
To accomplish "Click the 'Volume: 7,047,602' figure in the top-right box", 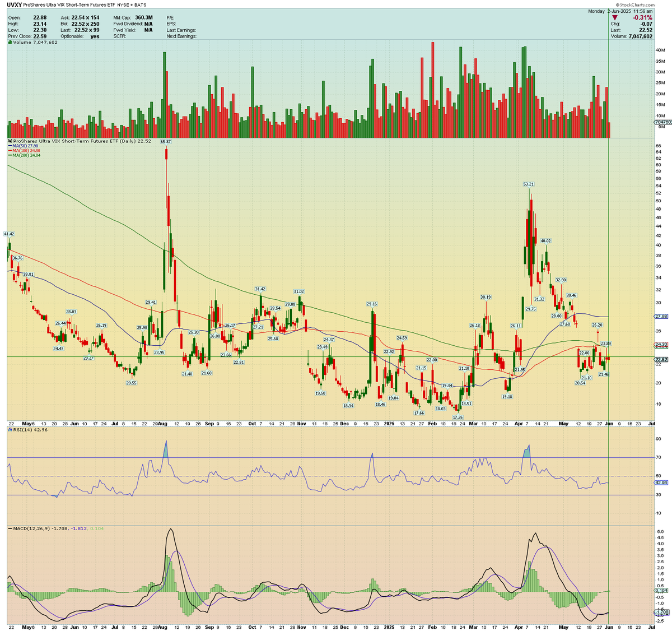I will click(631, 36).
